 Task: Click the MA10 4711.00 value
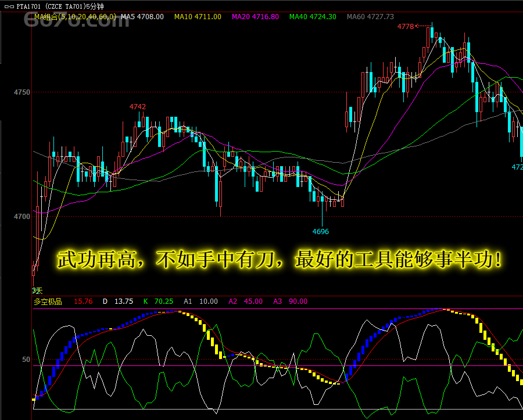pos(198,17)
